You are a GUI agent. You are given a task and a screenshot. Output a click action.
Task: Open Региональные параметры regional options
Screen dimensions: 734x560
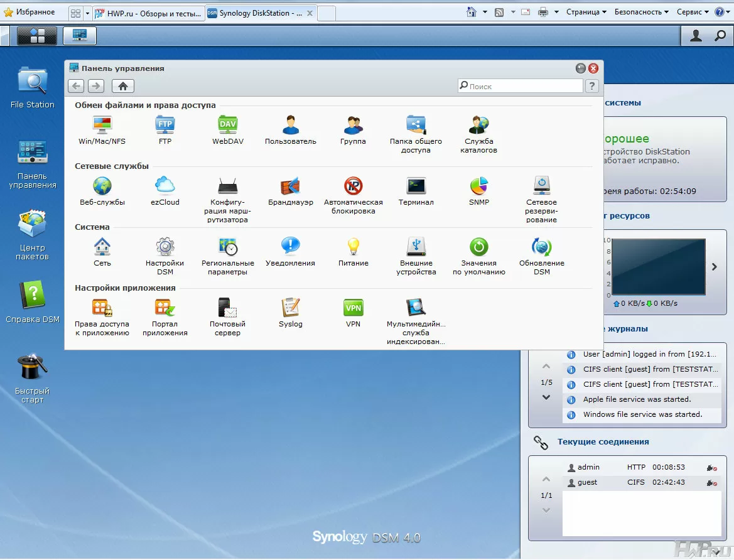pyautogui.click(x=227, y=256)
